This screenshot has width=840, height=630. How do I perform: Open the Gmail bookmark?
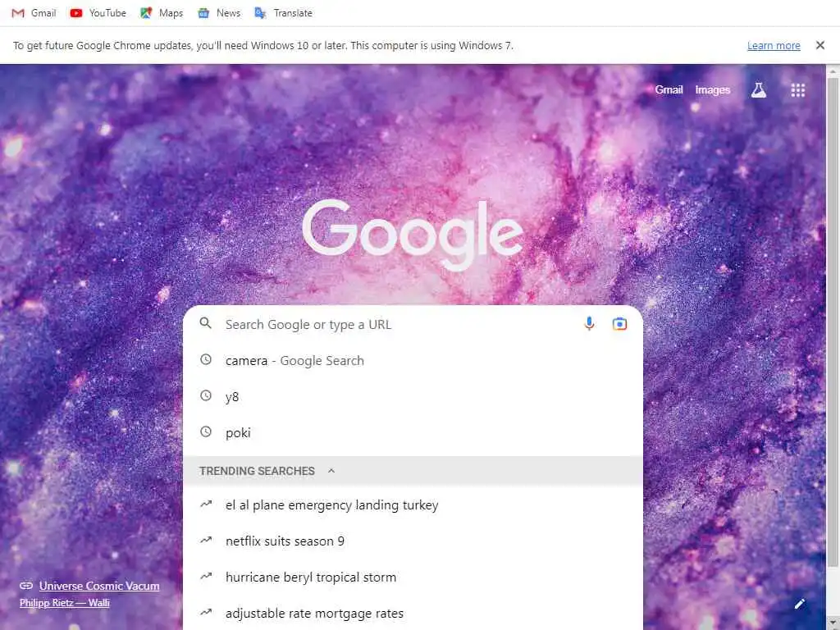[x=33, y=13]
